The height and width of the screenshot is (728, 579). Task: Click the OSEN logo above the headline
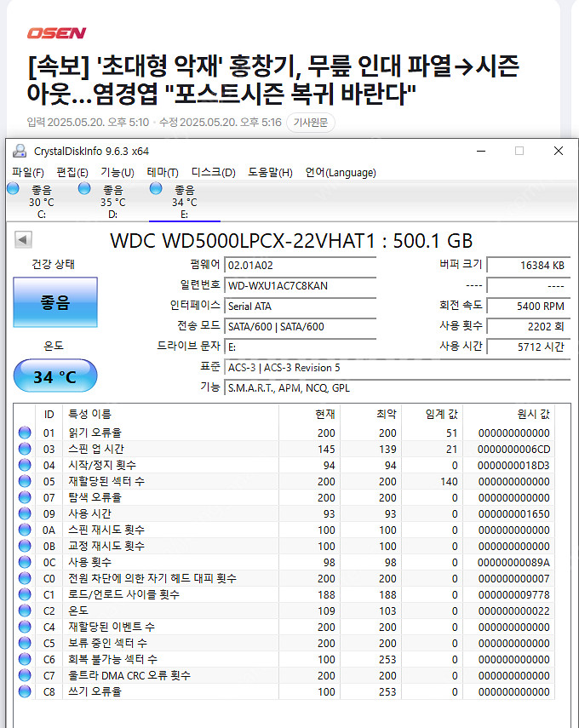(x=56, y=33)
